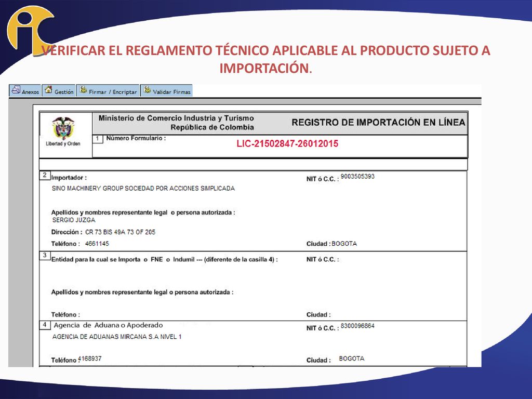Click the REGISTRO DE IMPORTACIÓN EN LÍNEA header
This screenshot has height=399, width=532.
pyautogui.click(x=378, y=123)
